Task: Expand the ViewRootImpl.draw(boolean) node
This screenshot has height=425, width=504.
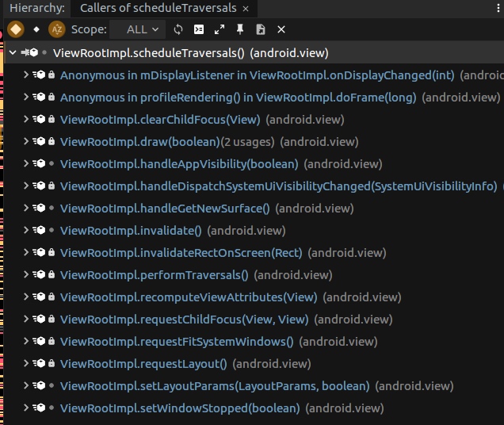Action: (25, 142)
